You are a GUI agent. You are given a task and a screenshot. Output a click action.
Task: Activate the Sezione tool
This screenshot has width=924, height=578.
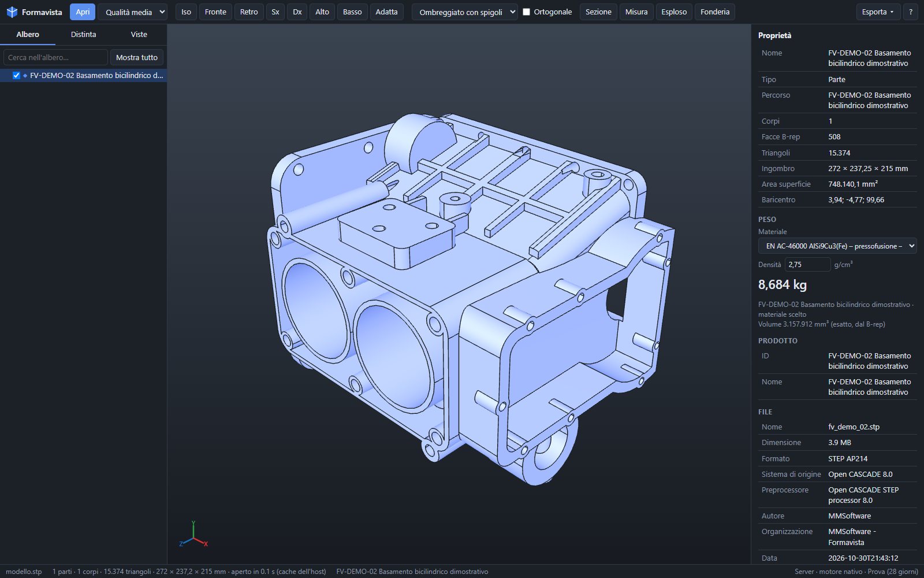tap(598, 12)
